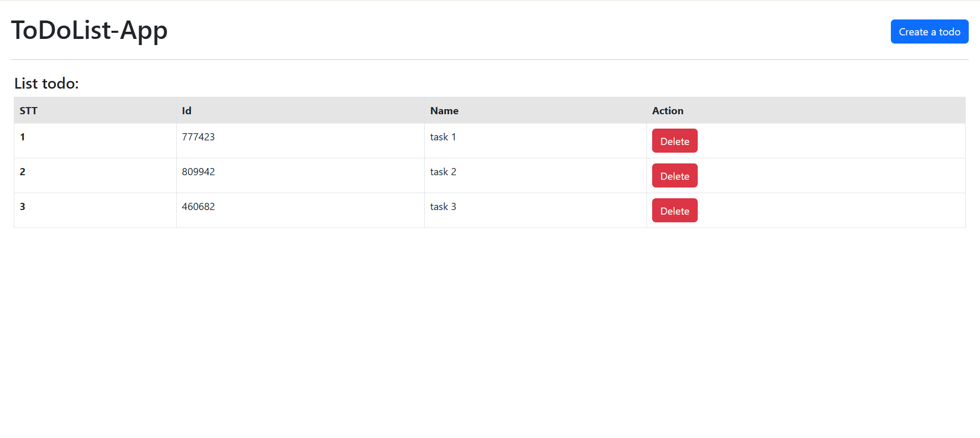Select the Name column header

444,110
